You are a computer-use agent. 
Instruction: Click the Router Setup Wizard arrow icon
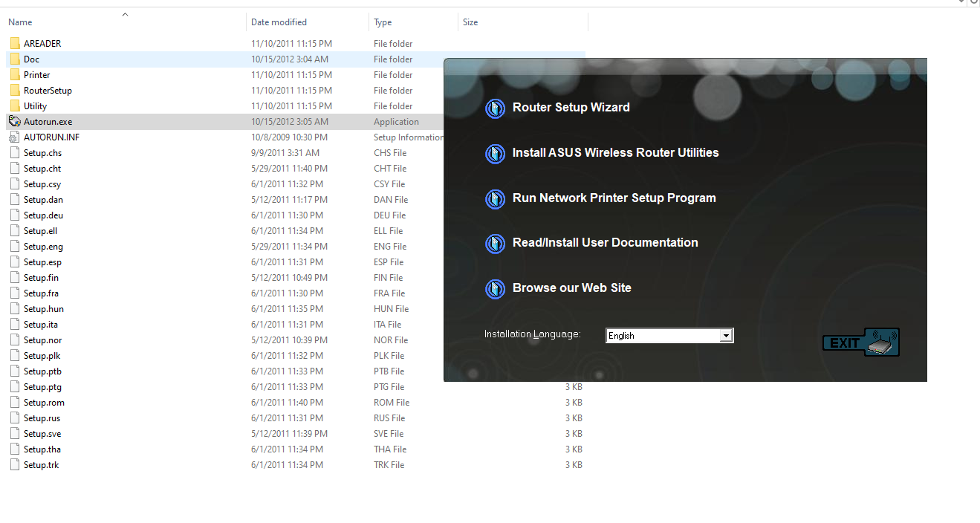[495, 108]
